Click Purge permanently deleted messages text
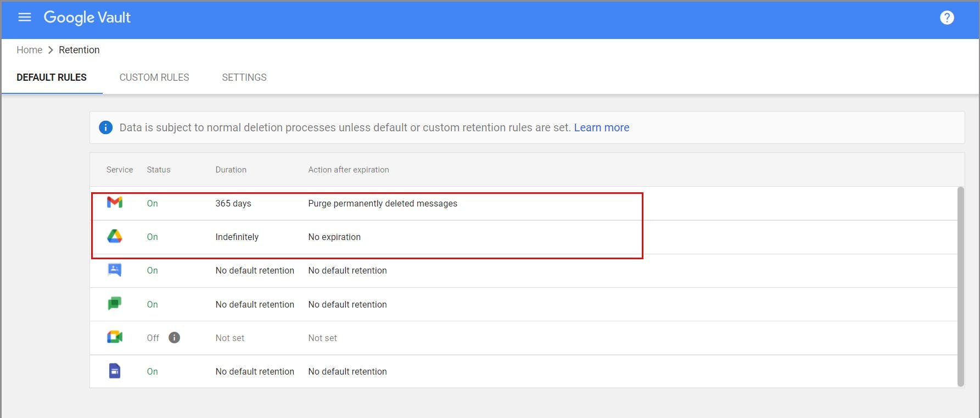Viewport: 980px width, 418px height. (383, 203)
